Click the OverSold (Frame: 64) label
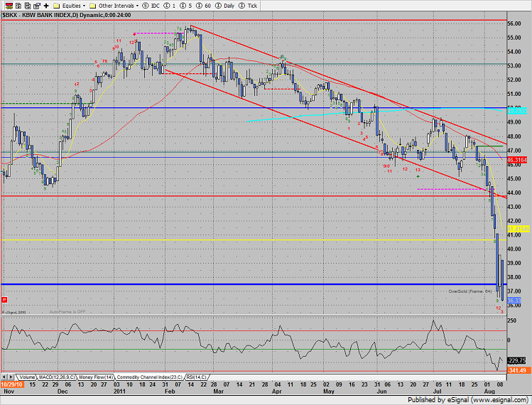Viewport: 532px width, 405px height. (470, 291)
